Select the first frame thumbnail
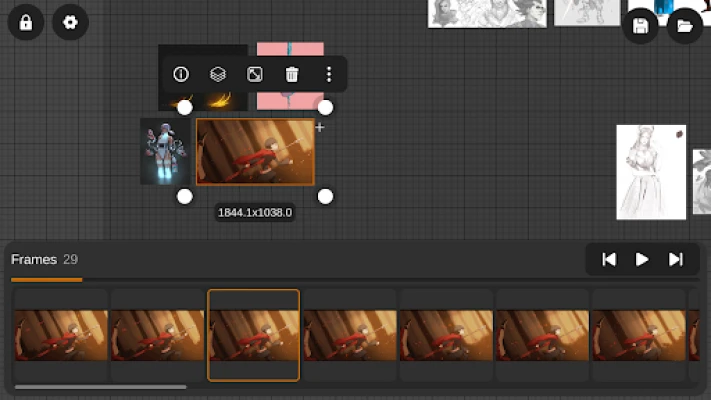The width and height of the screenshot is (711, 400). 61,335
